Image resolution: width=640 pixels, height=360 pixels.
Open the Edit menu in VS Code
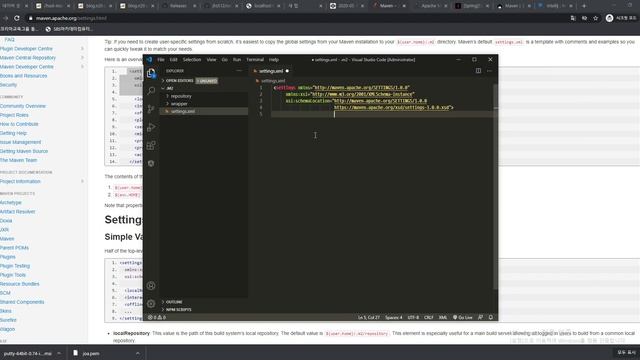coord(173,60)
